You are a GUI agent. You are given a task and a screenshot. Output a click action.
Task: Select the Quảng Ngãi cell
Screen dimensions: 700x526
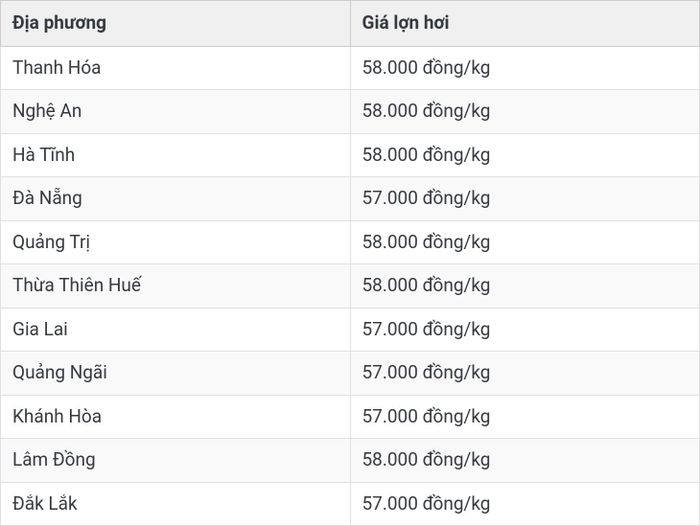pos(175,373)
